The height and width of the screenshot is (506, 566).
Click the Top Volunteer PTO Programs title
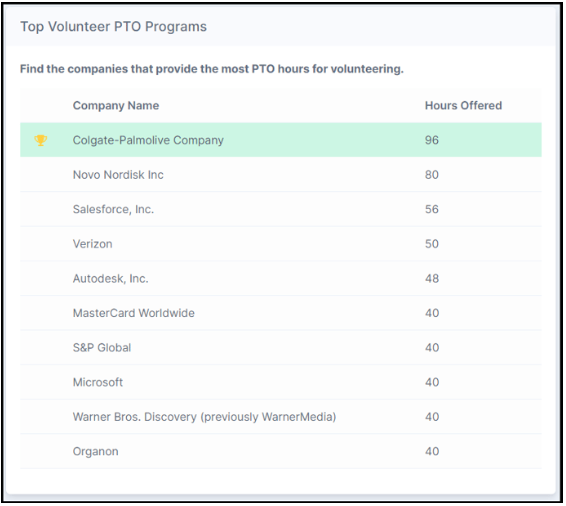(x=113, y=27)
